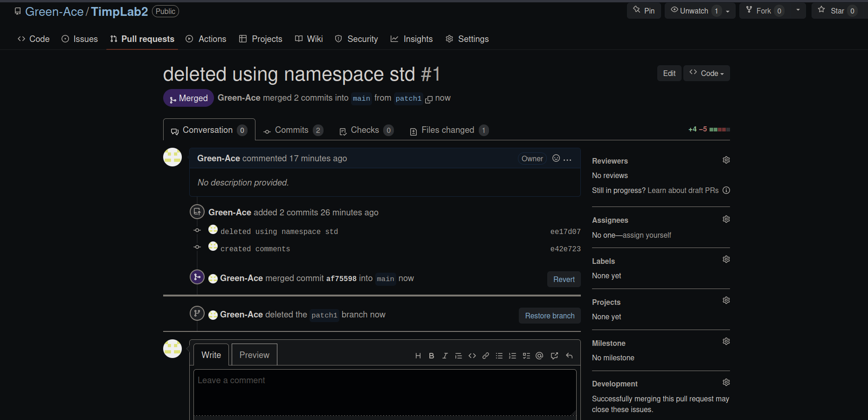This screenshot has width=868, height=420.
Task: Add an emoji reaction to Green-Ace's comment
Action: (x=556, y=158)
